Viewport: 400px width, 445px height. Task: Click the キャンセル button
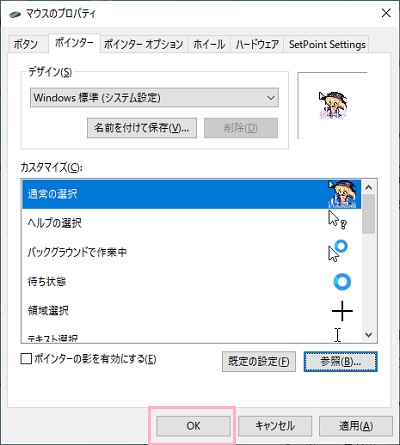(275, 426)
